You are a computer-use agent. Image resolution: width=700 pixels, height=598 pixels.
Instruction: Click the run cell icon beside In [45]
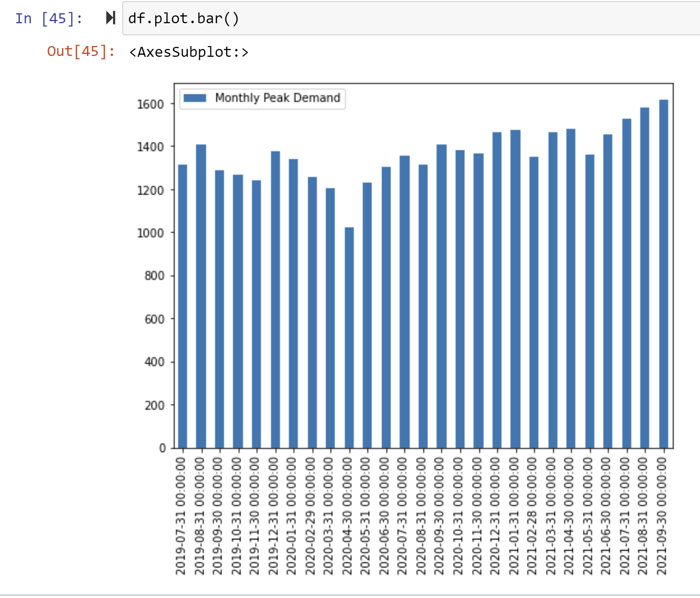[x=111, y=18]
